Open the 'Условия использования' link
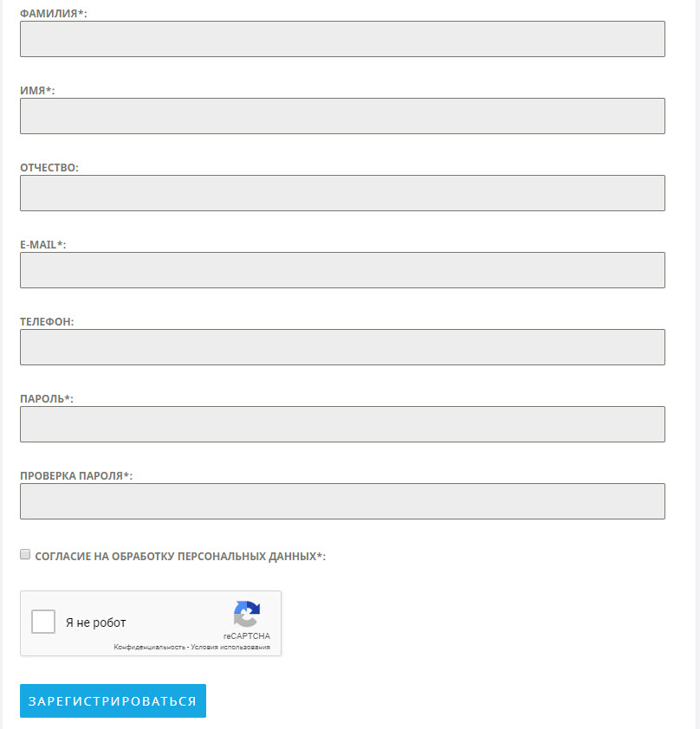 (230, 647)
